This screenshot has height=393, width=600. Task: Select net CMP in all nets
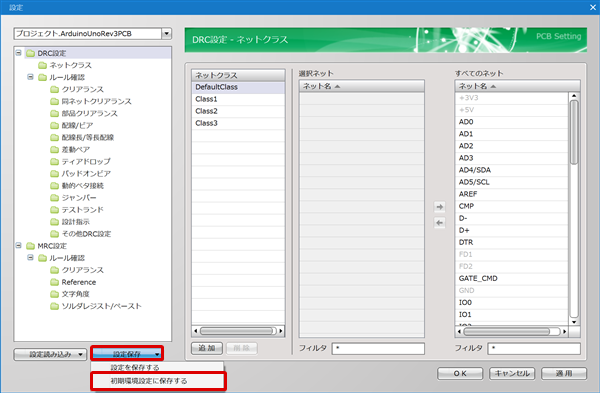point(512,206)
